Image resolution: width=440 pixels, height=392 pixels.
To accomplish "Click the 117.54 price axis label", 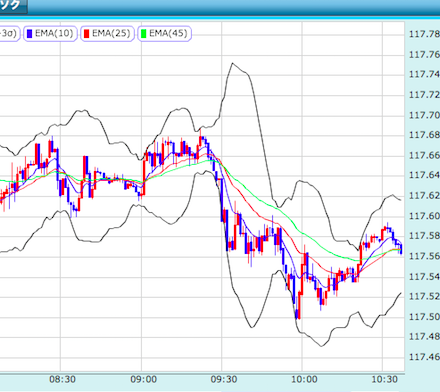I will [424, 277].
